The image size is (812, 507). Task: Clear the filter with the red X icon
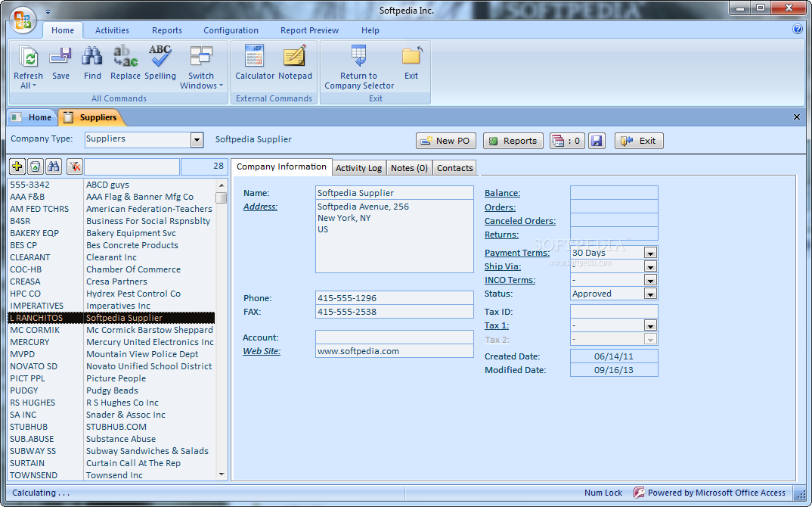75,166
